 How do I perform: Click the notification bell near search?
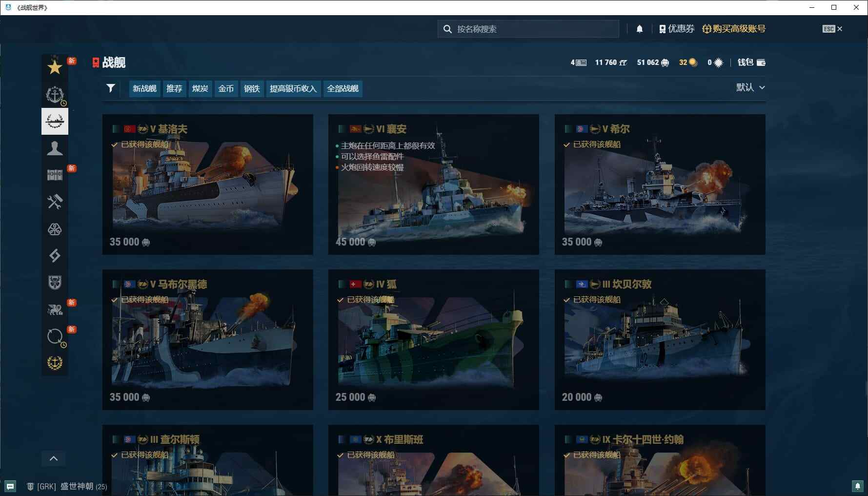tap(640, 29)
